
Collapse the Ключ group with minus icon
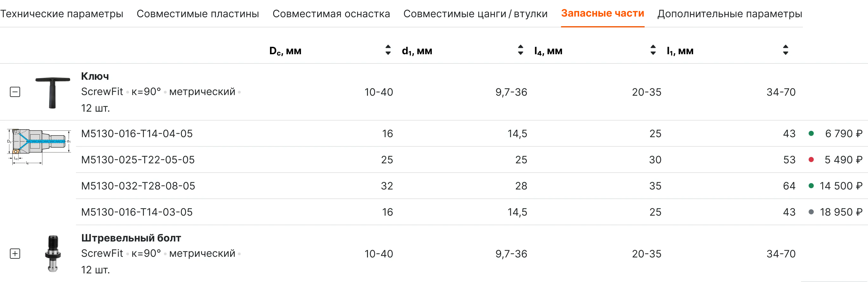click(15, 92)
